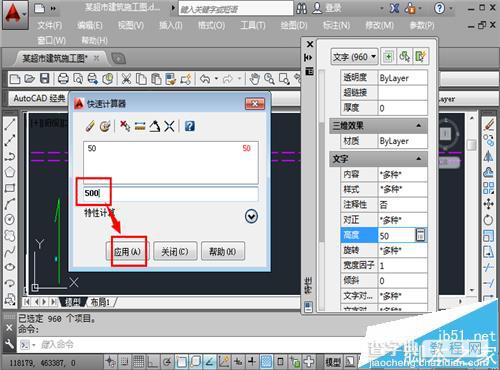The image size is (500, 370).
Task: Click the 宽度因子 value 1
Action: point(402,266)
